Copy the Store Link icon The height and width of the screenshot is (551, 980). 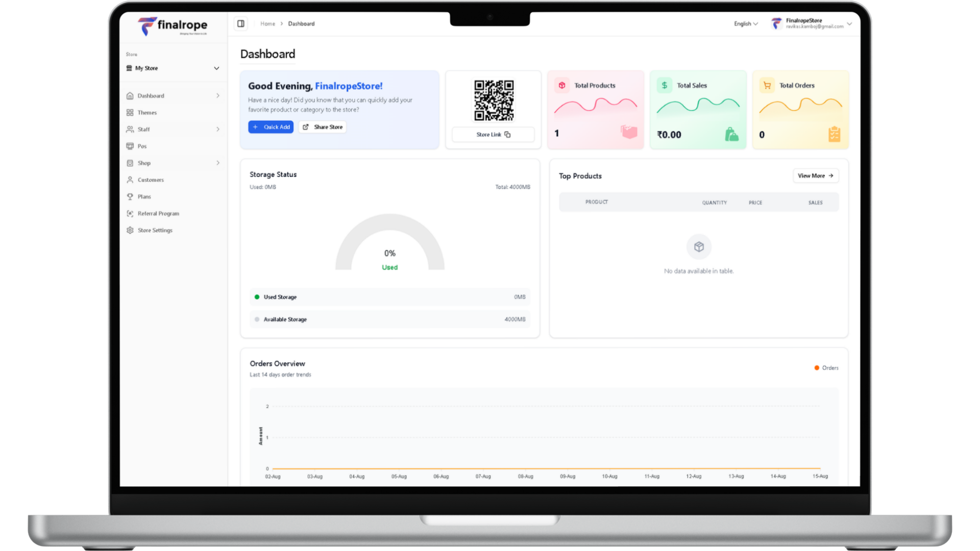pos(507,135)
